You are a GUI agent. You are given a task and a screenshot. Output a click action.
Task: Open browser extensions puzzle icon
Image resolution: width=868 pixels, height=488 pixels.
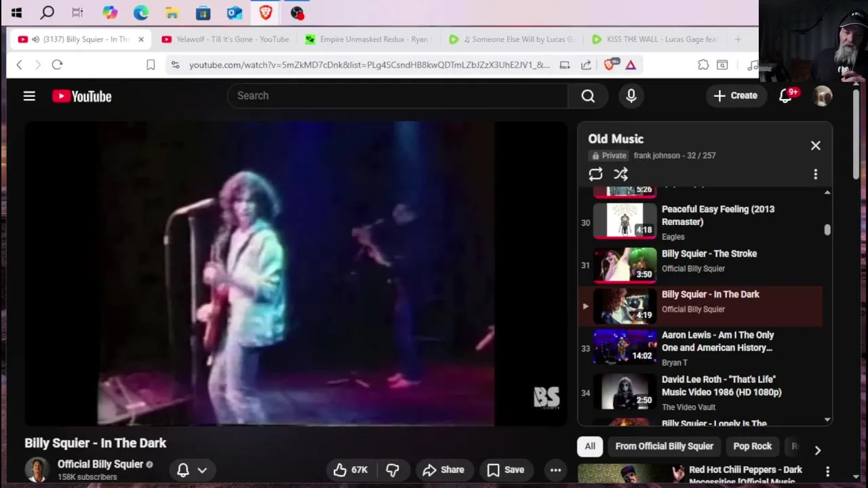tap(703, 65)
